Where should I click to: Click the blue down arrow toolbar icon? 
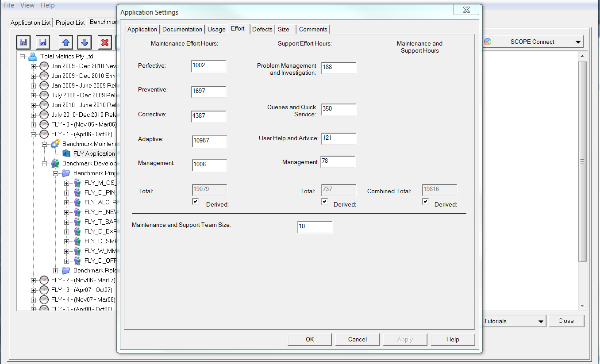point(84,42)
